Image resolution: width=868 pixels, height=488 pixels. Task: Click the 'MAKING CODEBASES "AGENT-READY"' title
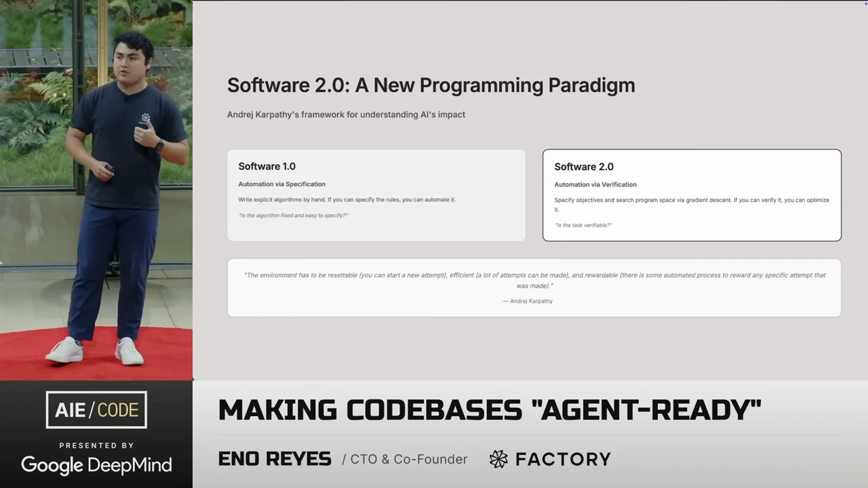click(490, 410)
